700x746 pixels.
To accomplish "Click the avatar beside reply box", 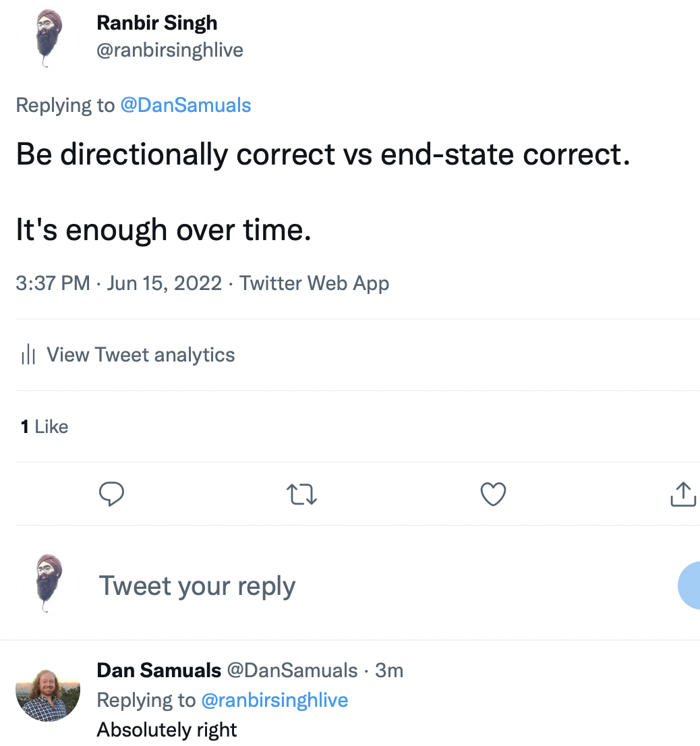I will (x=48, y=583).
